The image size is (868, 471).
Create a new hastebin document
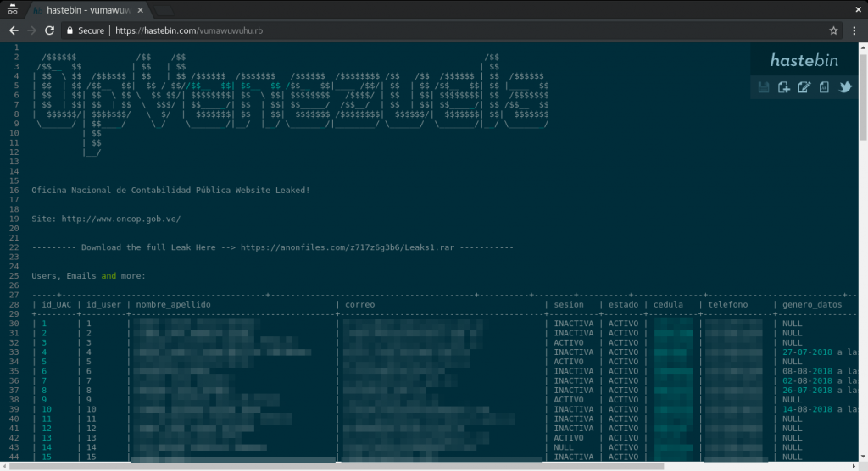784,87
